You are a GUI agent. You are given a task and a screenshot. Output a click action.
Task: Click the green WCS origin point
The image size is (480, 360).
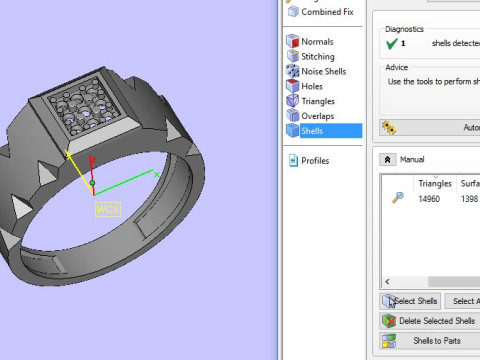pos(92,183)
